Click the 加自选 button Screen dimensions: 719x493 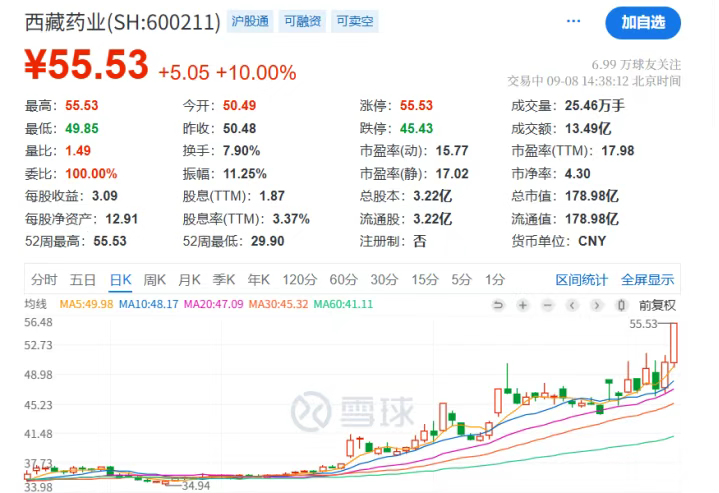coord(643,22)
